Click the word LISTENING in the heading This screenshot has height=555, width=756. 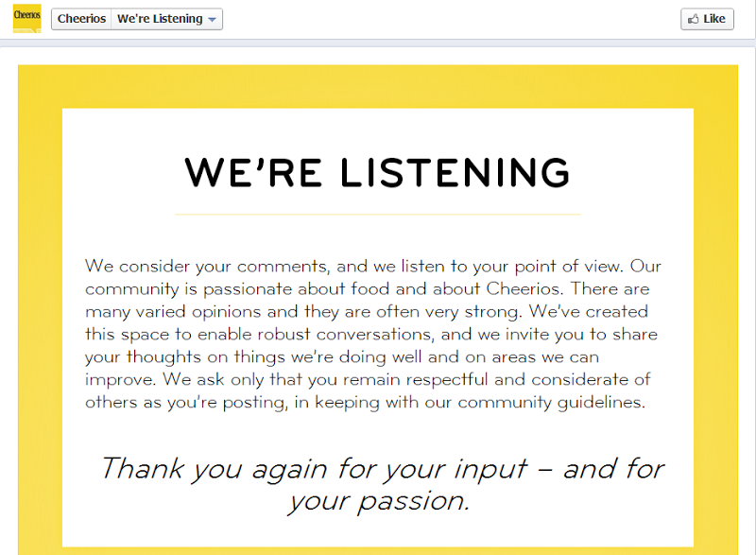point(455,172)
